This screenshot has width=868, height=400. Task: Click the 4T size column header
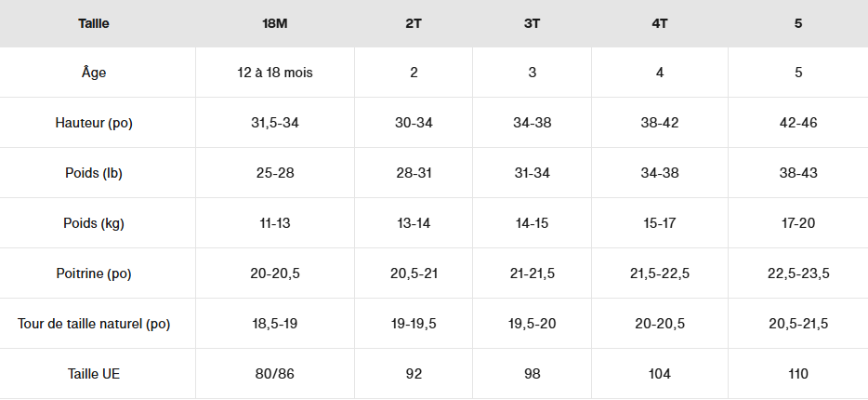click(660, 23)
